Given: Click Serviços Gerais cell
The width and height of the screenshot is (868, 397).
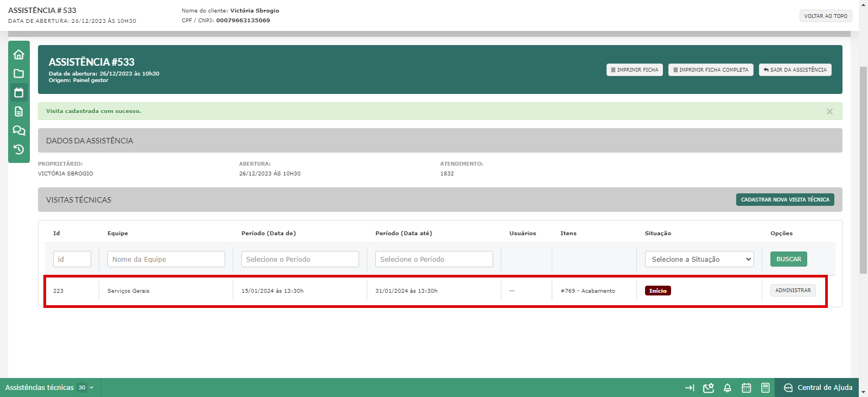Looking at the screenshot, I should click(129, 291).
